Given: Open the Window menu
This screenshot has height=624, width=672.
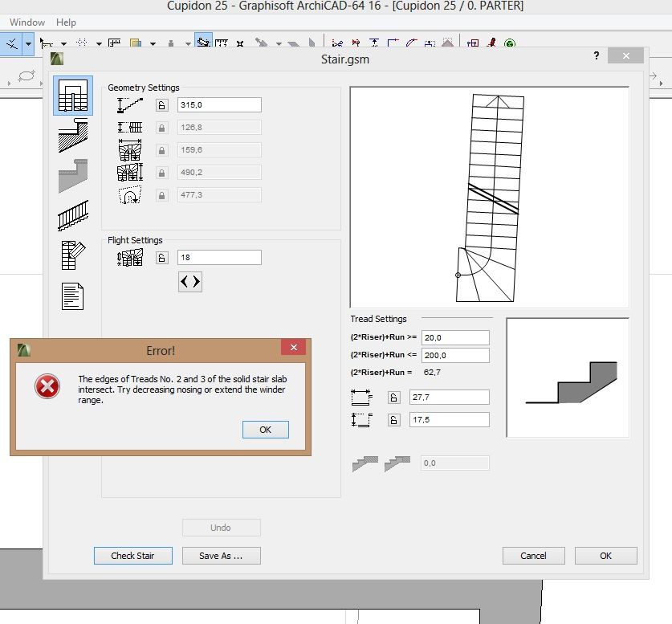Looking at the screenshot, I should coord(27,22).
